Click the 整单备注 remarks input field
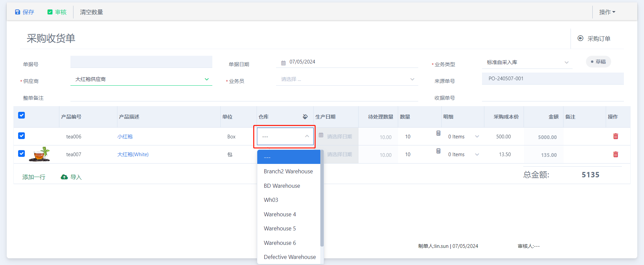 click(244, 96)
